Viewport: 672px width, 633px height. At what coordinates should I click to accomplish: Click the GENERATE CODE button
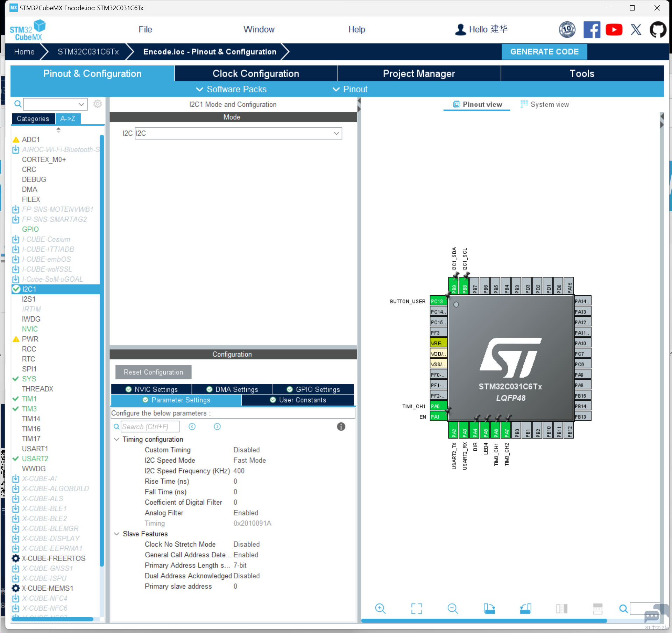544,52
